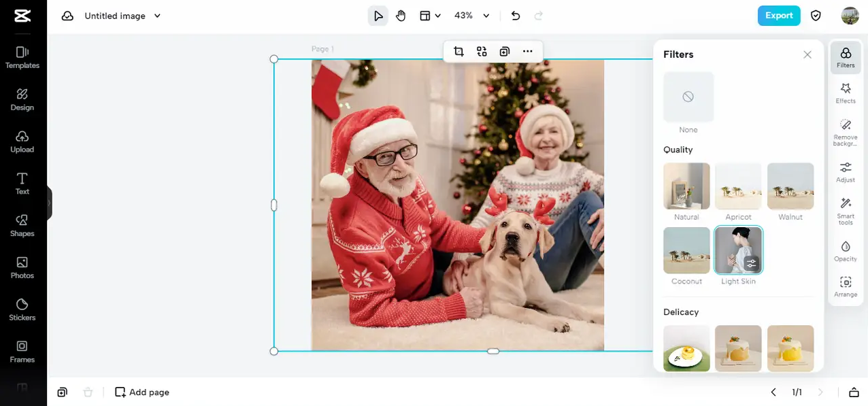Screen dimensions: 868x406
Task: Apply the second Delicacy filter thumbnail
Action: [x=738, y=348]
